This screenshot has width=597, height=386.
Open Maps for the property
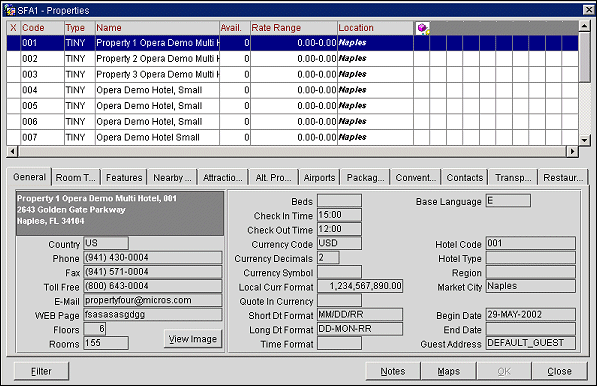[449, 371]
